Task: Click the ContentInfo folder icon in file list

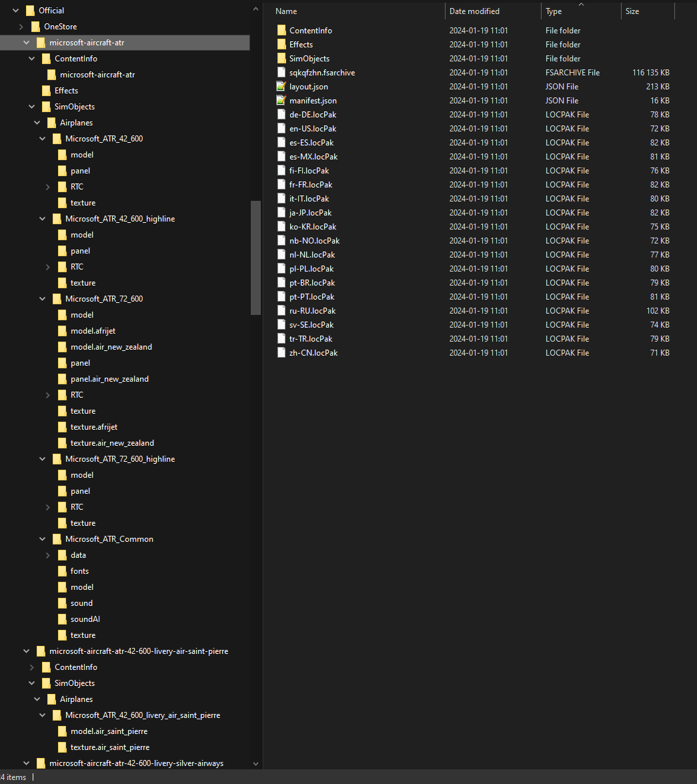Action: pyautogui.click(x=281, y=31)
